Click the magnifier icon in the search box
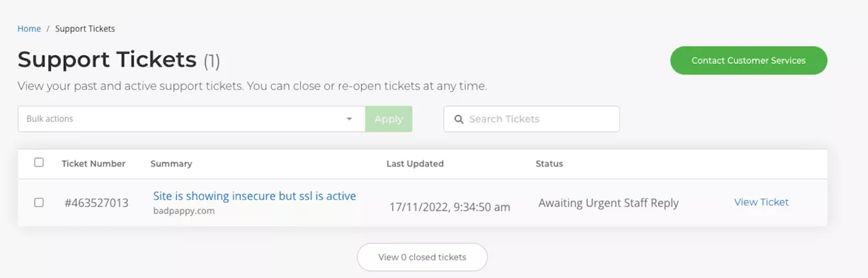 (x=459, y=119)
